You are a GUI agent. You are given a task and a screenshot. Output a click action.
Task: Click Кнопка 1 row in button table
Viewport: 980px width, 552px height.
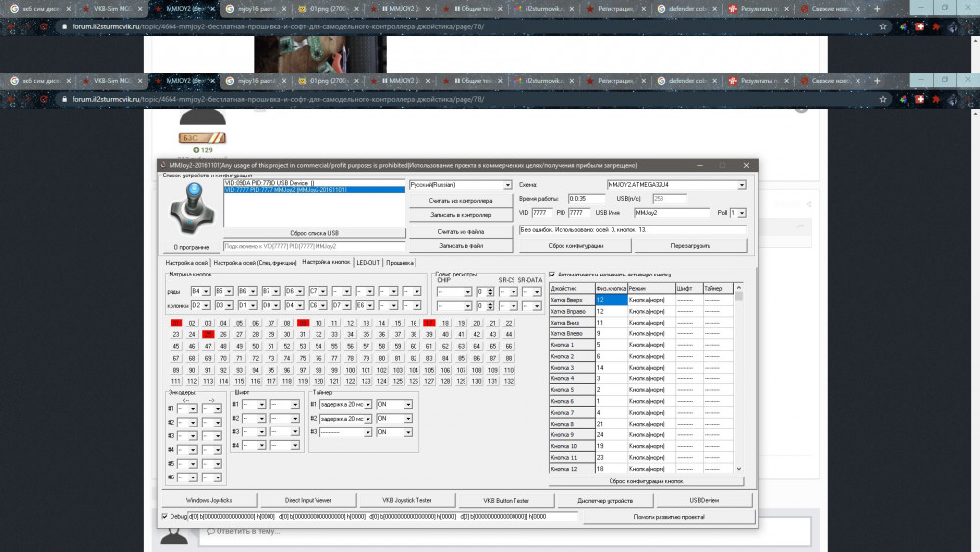click(641, 345)
